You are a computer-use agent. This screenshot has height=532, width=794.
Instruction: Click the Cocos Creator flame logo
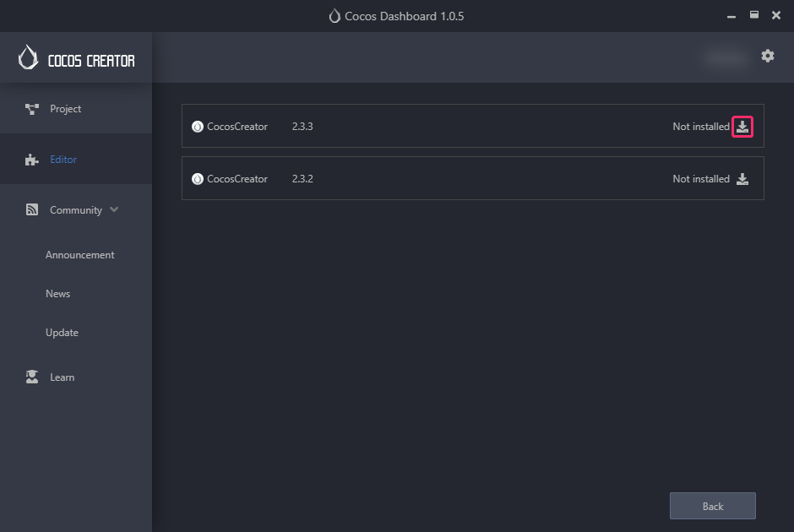pos(29,57)
